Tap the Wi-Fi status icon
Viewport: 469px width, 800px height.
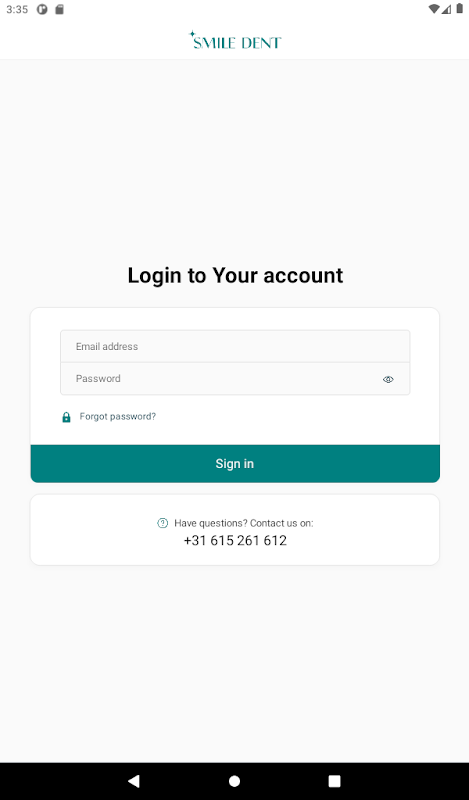[434, 9]
